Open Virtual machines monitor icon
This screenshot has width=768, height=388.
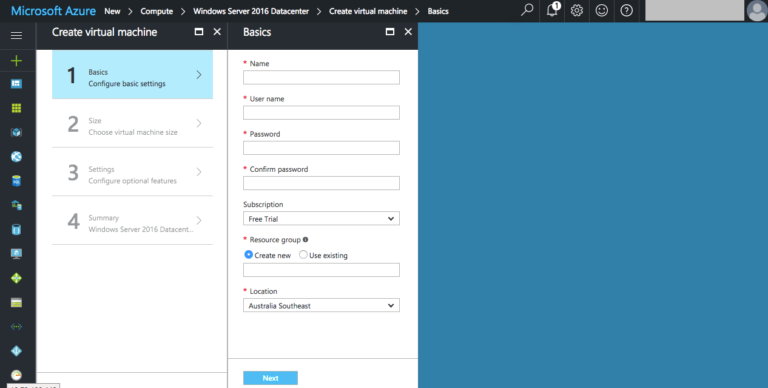pos(16,254)
